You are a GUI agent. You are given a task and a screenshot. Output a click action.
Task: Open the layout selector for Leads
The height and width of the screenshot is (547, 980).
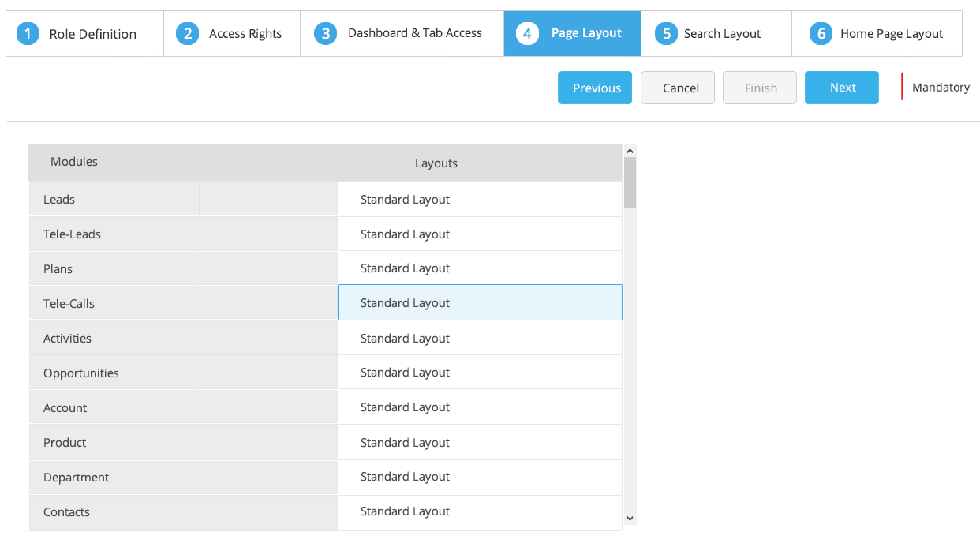tap(480, 199)
